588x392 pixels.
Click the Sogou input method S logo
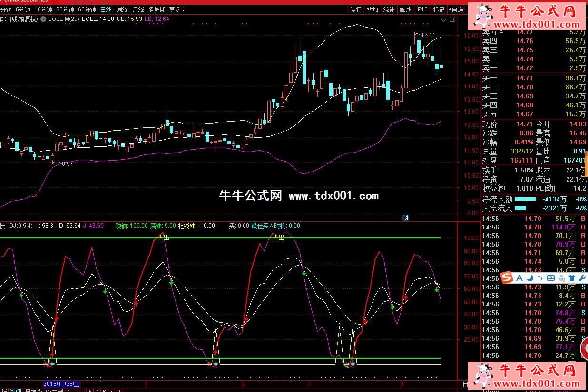point(507,277)
